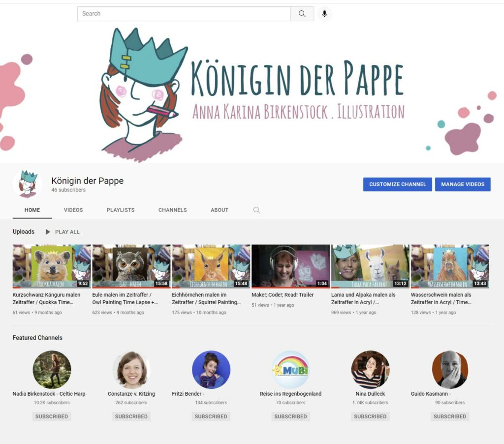Click the Manage Videos button

[463, 184]
